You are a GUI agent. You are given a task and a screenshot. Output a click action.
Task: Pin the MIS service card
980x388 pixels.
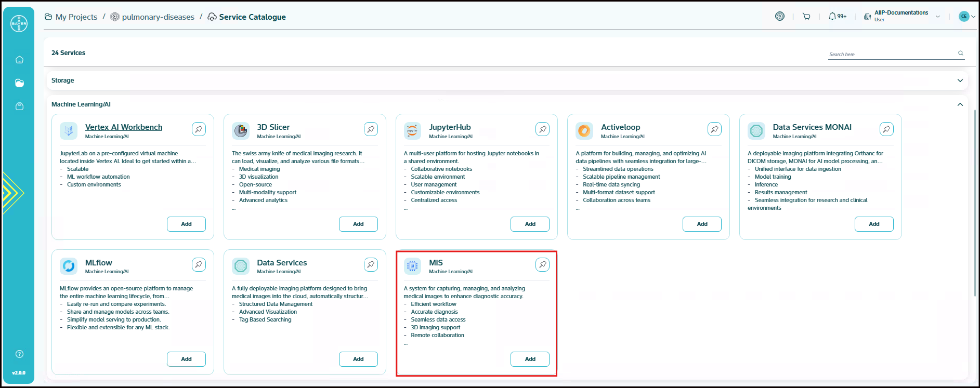[x=542, y=264]
